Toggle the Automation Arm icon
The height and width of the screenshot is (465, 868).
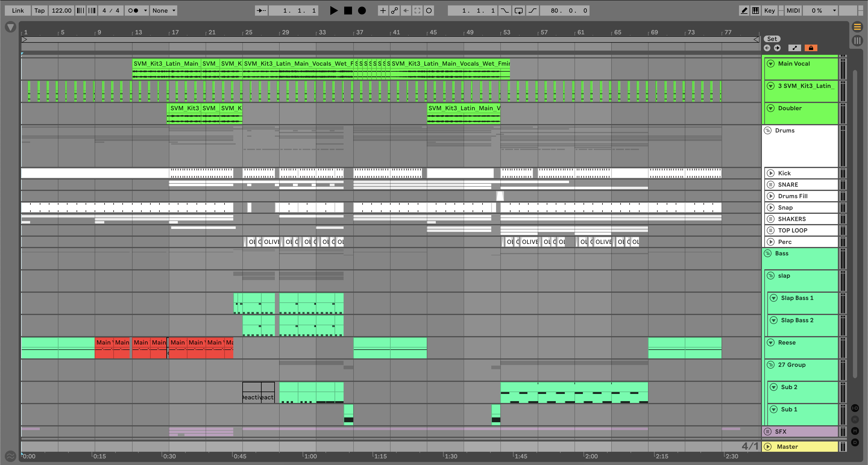(x=394, y=11)
